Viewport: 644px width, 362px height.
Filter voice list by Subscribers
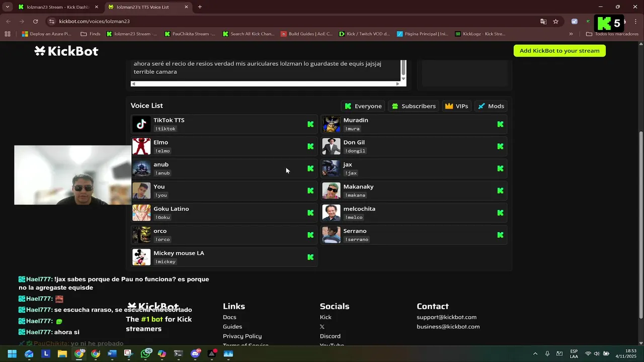414,106
